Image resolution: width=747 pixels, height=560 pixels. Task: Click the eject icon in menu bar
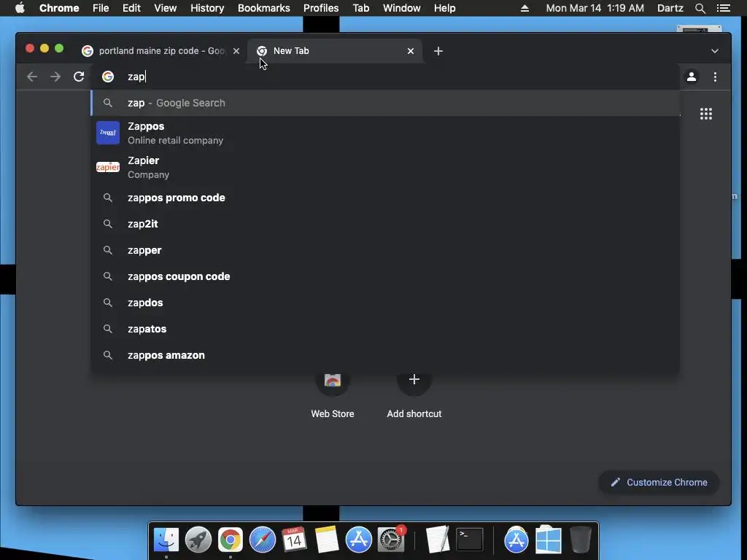pyautogui.click(x=525, y=8)
